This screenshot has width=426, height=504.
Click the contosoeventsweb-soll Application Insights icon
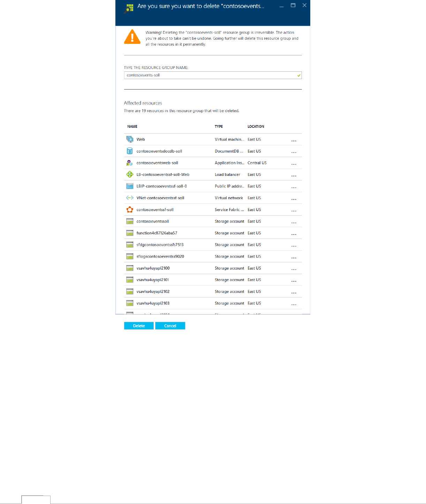coord(130,163)
